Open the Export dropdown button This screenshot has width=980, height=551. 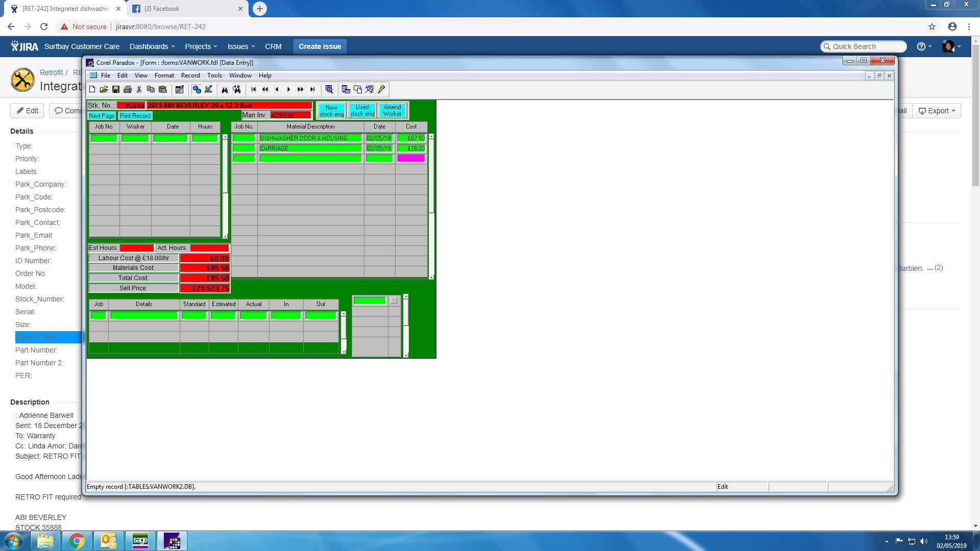pyautogui.click(x=937, y=111)
